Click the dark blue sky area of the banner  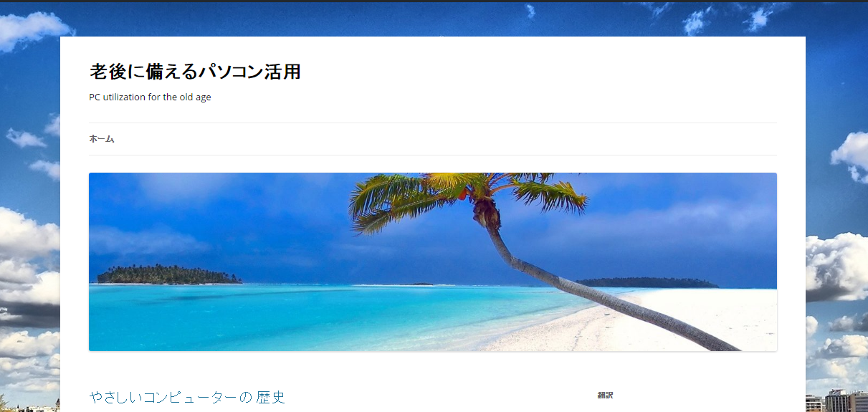tap(215, 215)
